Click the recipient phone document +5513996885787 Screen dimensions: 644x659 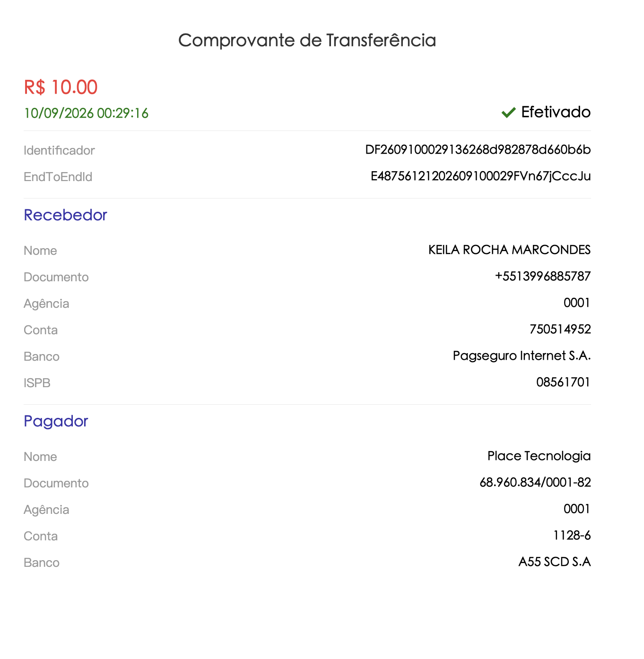click(543, 276)
